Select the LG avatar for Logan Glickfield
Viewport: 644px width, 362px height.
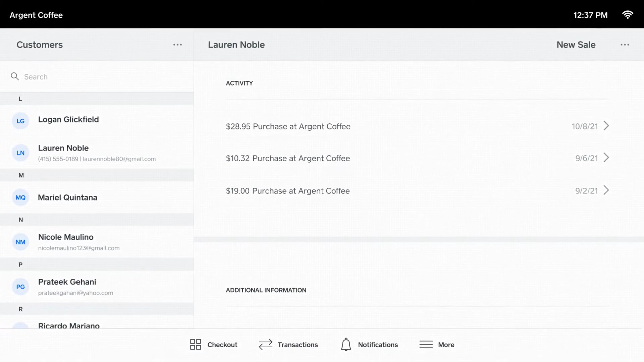[20, 121]
